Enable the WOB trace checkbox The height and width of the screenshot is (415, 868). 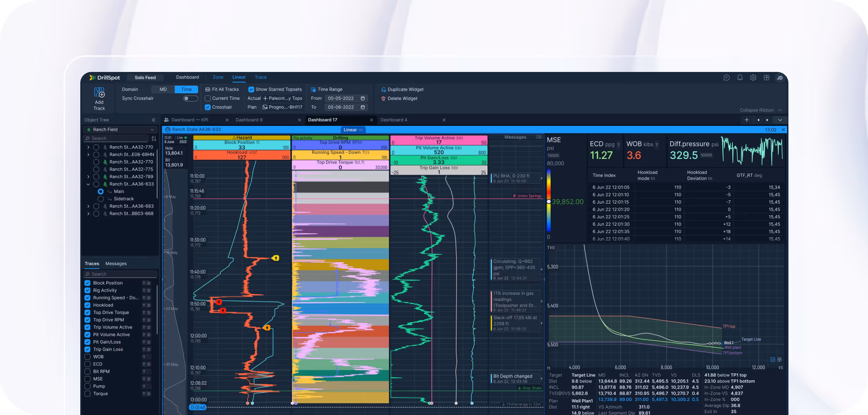click(x=88, y=357)
